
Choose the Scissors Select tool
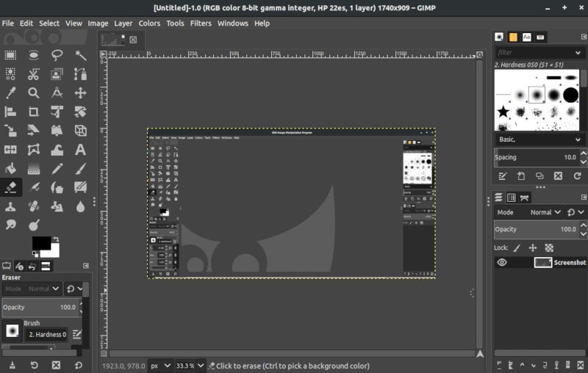point(34,74)
